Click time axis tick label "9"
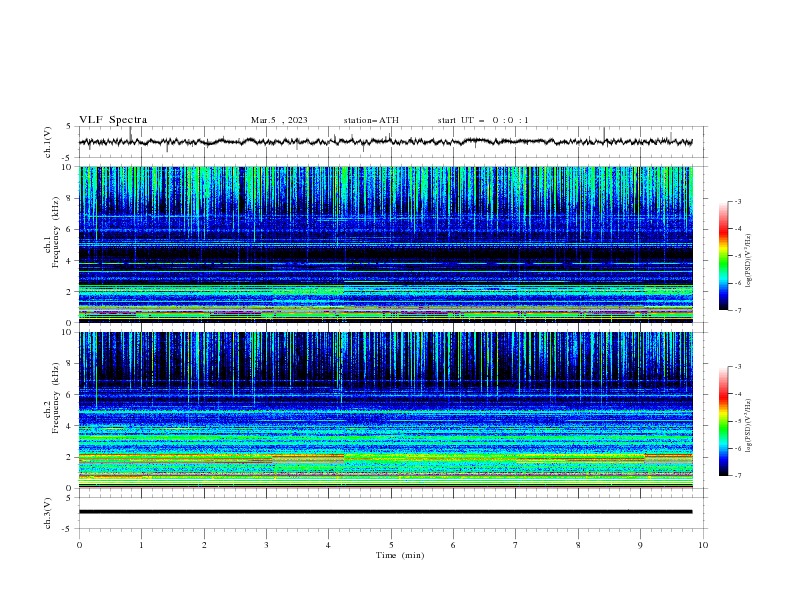The image size is (792, 612). (x=640, y=545)
